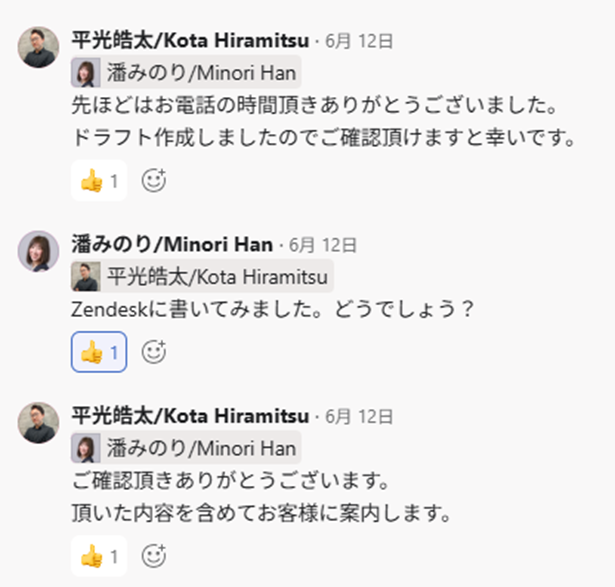Open Minori Han's profile avatar
615x587 pixels.
(x=38, y=250)
